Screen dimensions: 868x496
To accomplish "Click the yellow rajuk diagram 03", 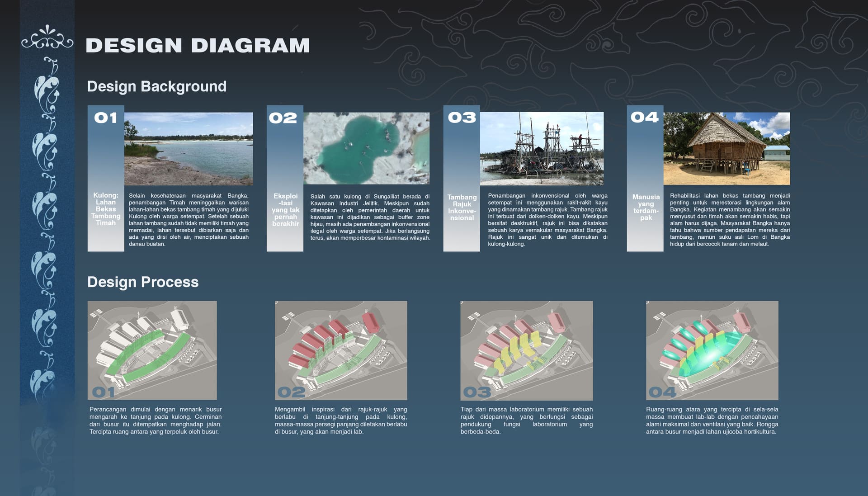I will pos(526,350).
